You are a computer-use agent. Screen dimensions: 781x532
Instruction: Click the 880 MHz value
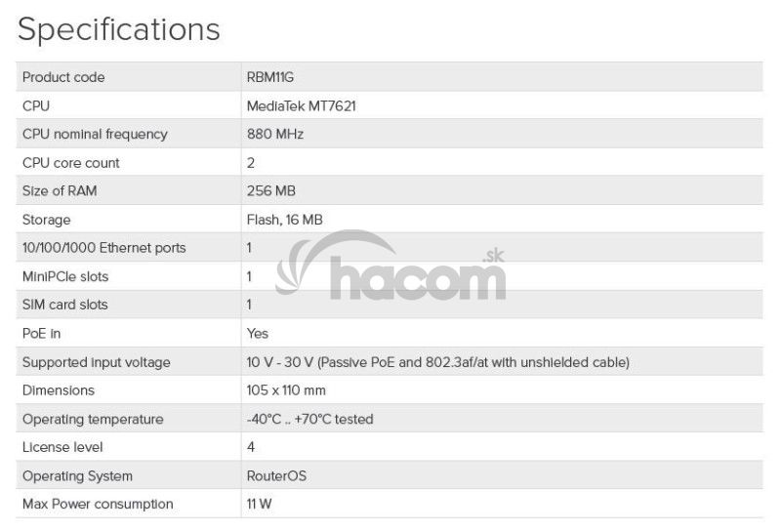pos(275,134)
